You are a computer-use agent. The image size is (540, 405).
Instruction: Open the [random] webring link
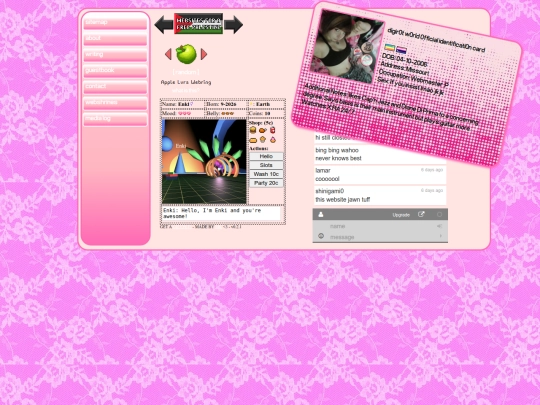186,72
